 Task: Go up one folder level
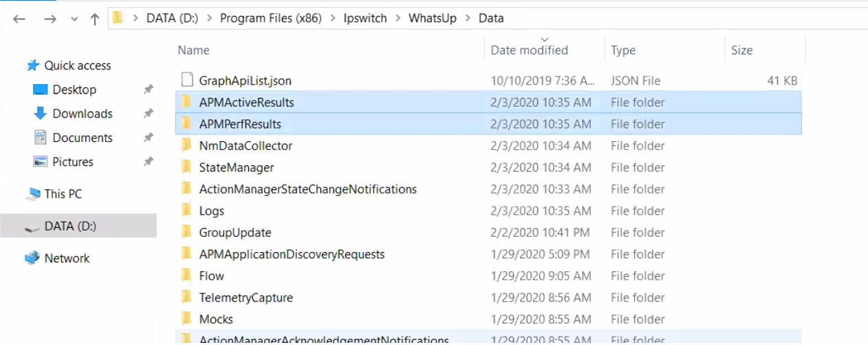[x=95, y=19]
